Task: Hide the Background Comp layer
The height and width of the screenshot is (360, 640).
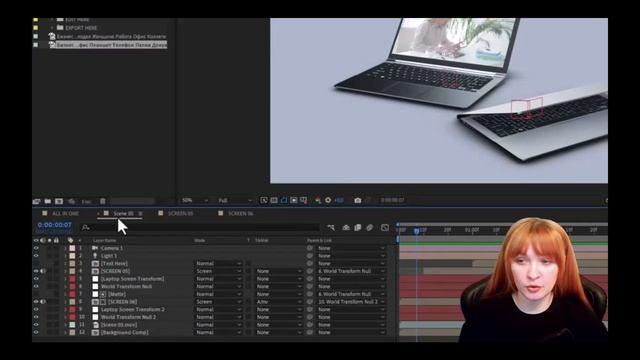Action: coord(36,332)
